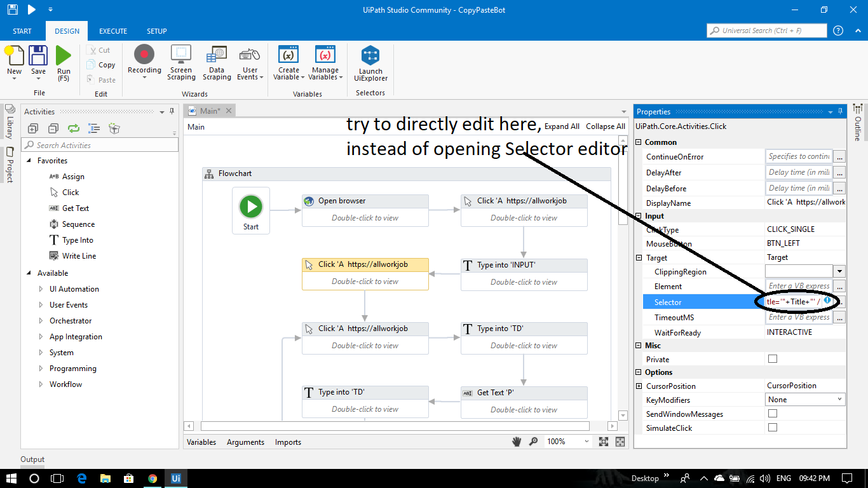Click the magnifier zoom icon below the designer
The height and width of the screenshot is (488, 868).
pos(534,442)
